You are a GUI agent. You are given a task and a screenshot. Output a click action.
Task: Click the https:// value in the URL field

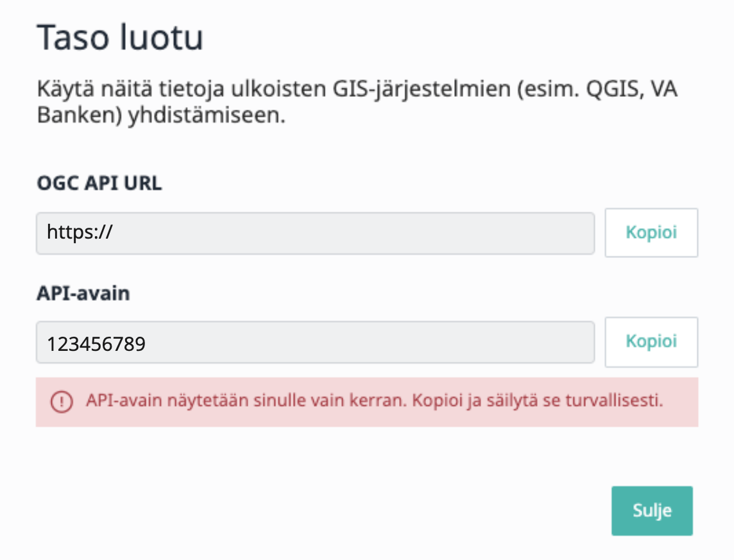click(80, 232)
